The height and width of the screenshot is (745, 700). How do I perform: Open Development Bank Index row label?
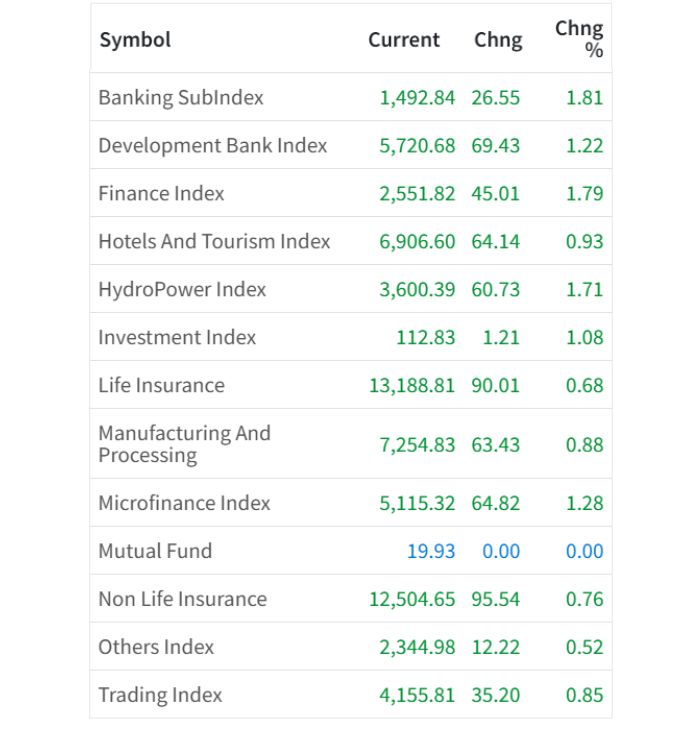(x=212, y=145)
